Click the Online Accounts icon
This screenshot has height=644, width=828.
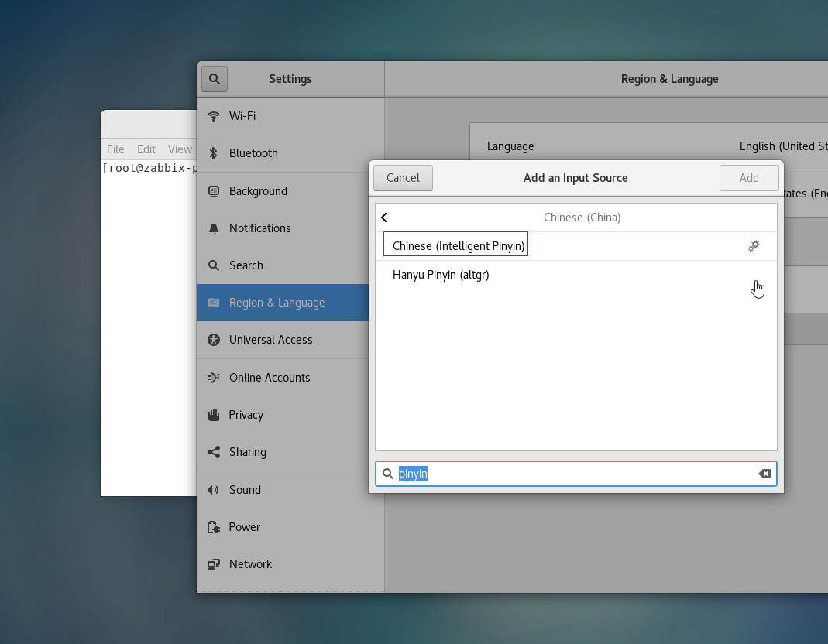click(x=213, y=378)
